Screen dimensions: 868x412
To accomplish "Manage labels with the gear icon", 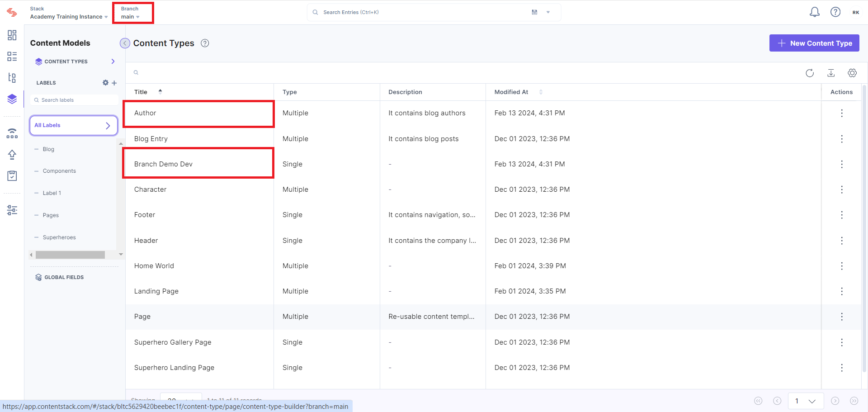I will [105, 83].
